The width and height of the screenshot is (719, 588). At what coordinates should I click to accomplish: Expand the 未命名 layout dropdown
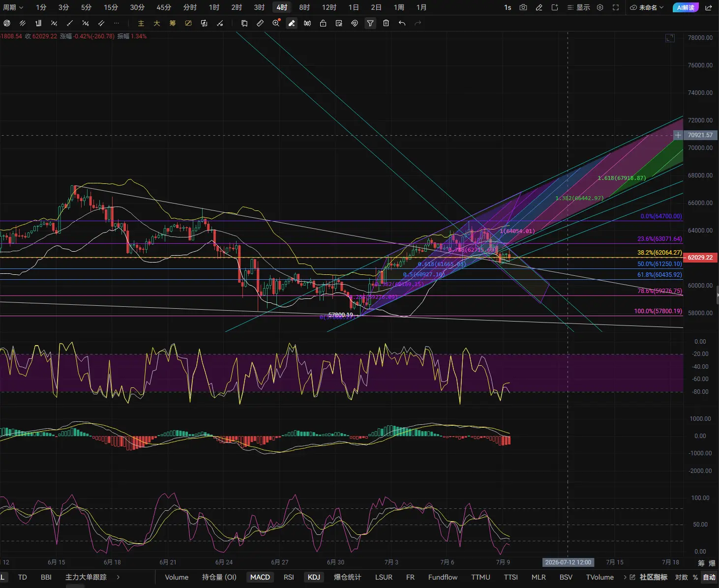647,7
